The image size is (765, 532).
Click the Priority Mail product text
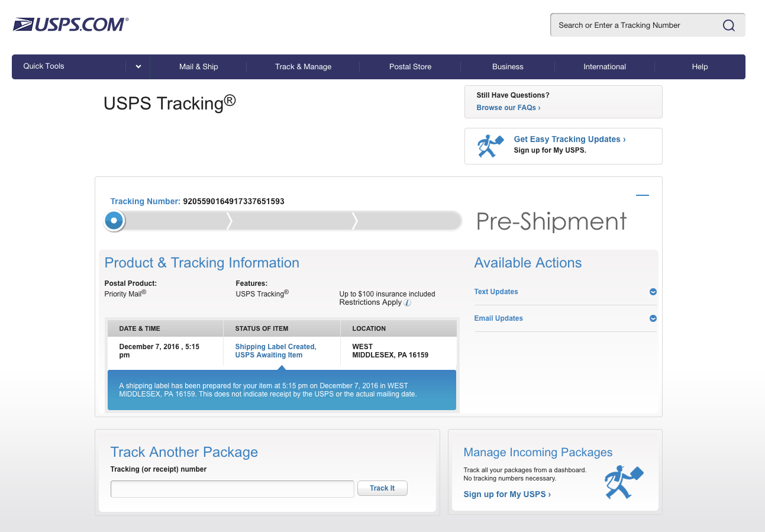pos(125,294)
